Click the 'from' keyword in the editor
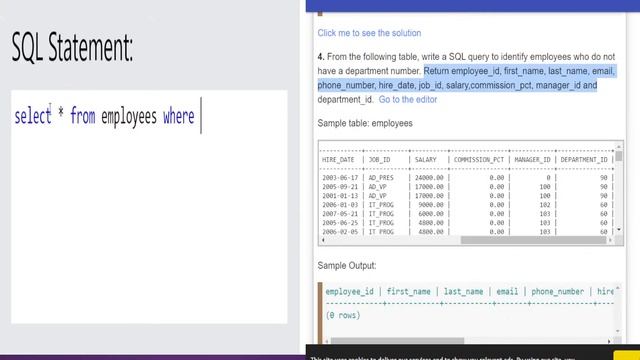This screenshot has width=640, height=360. click(82, 116)
